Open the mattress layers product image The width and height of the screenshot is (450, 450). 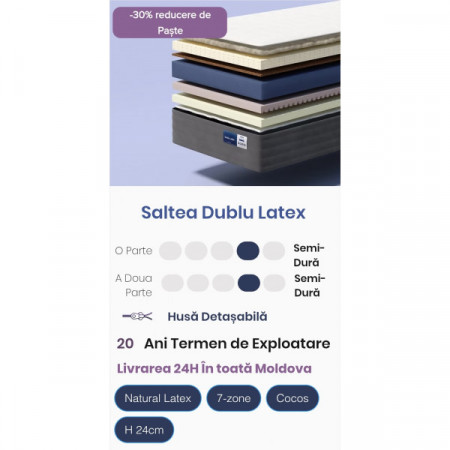click(225, 93)
